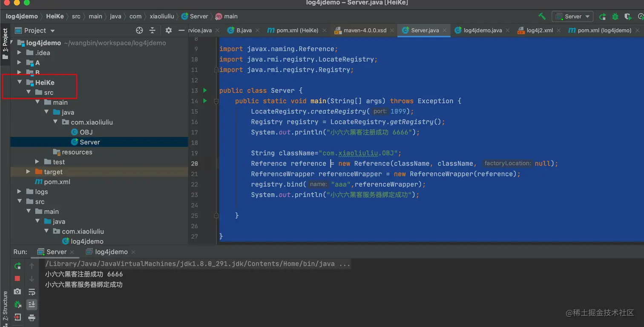Run Server with Coverage shield icon
644x327 pixels.
point(628,17)
